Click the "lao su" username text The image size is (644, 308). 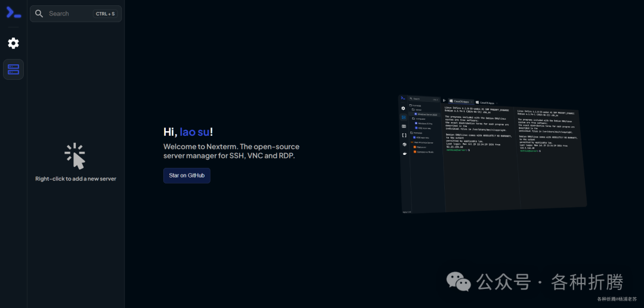click(194, 132)
